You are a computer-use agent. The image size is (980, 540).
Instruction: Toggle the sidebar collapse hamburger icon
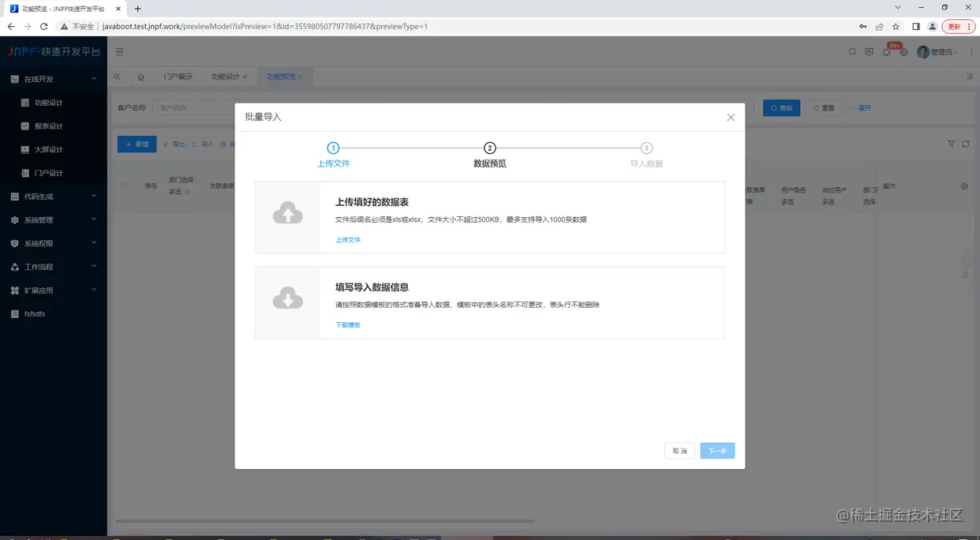[x=120, y=52]
